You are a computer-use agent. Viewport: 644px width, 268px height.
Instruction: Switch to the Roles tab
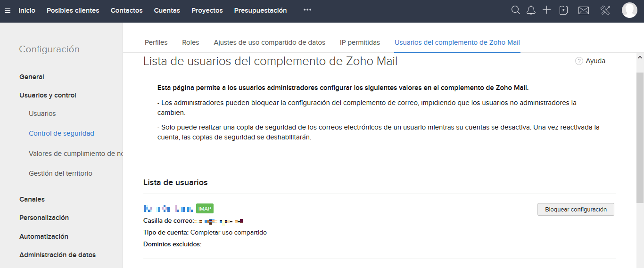(190, 42)
